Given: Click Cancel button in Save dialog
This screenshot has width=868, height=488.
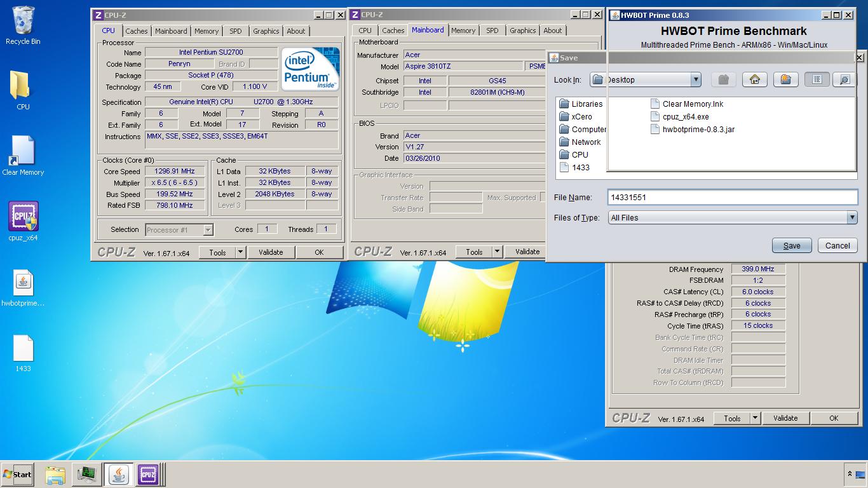Looking at the screenshot, I should point(837,246).
